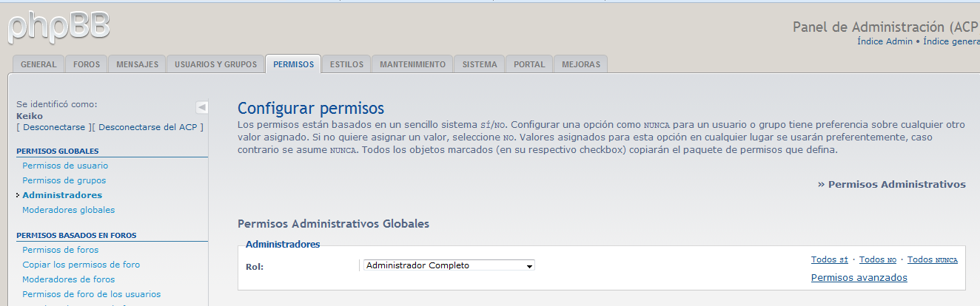The image size is (980, 306).
Task: Click the Rol: label
Action: pyautogui.click(x=255, y=267)
